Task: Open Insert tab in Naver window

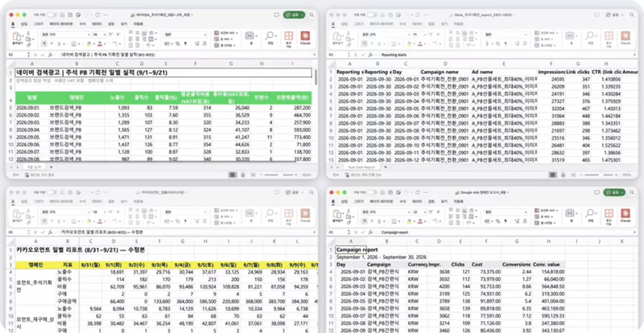Action: (x=24, y=24)
